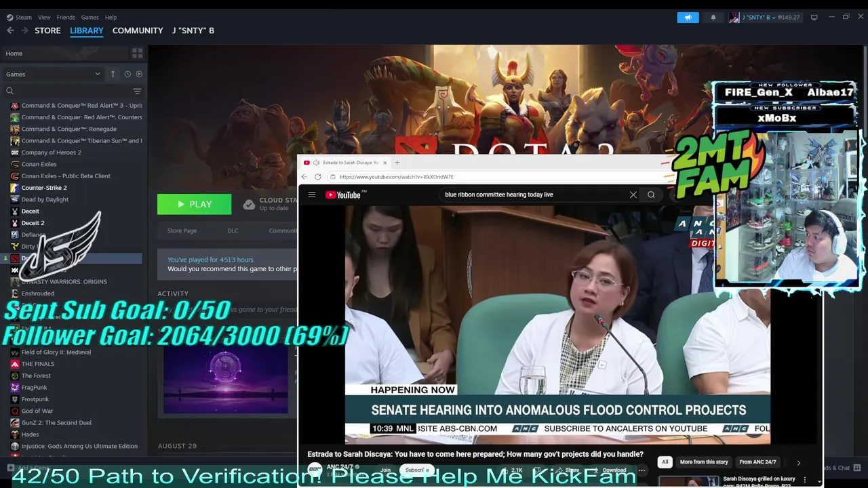Select the 'From ANC 24/7' chip
Viewport: 868px width, 488px height.
coord(758,462)
